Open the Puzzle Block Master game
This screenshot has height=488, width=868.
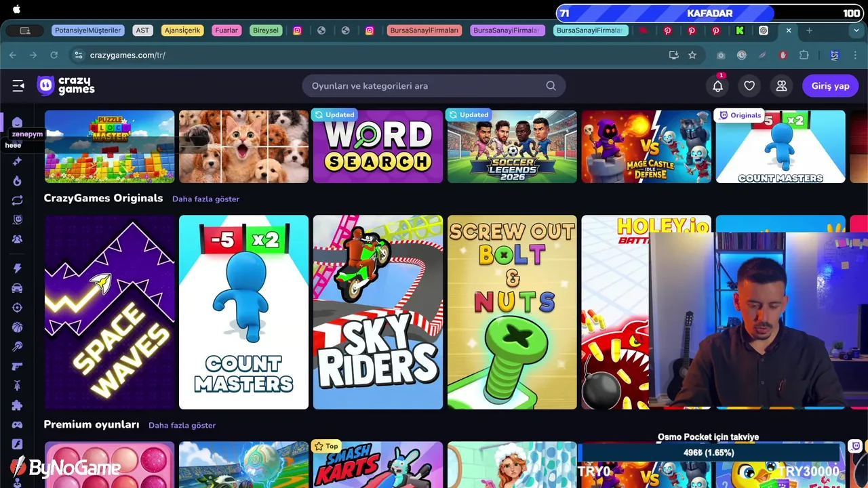coord(109,146)
